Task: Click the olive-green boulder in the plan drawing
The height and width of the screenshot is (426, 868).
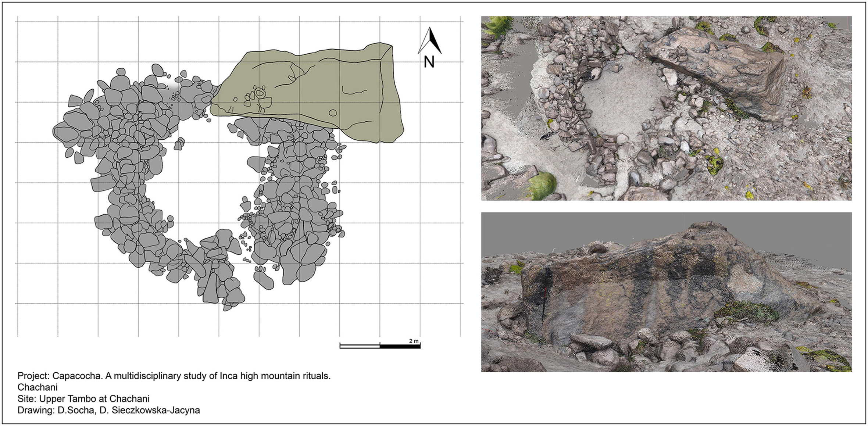Action: 307,93
